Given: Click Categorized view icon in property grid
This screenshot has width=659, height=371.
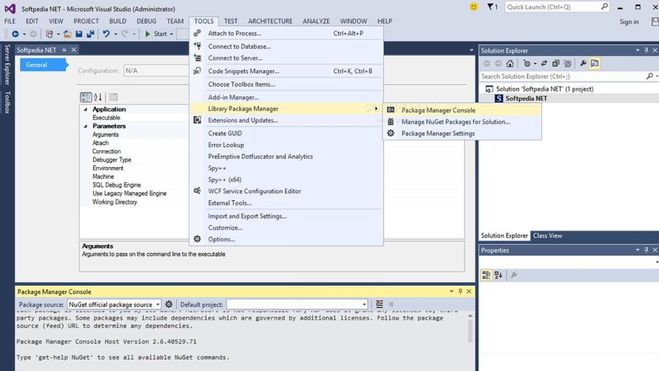Looking at the screenshot, I should pyautogui.click(x=86, y=97).
